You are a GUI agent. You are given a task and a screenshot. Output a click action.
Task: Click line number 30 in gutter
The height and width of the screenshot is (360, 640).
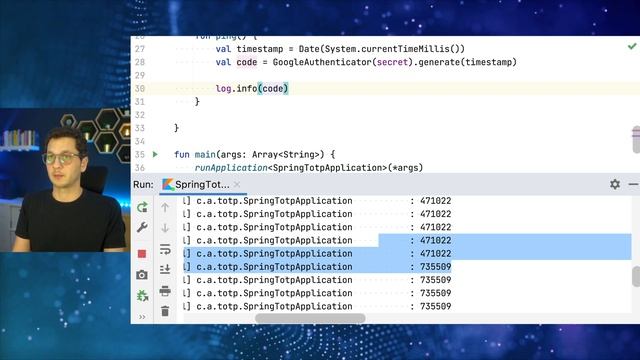click(x=140, y=89)
